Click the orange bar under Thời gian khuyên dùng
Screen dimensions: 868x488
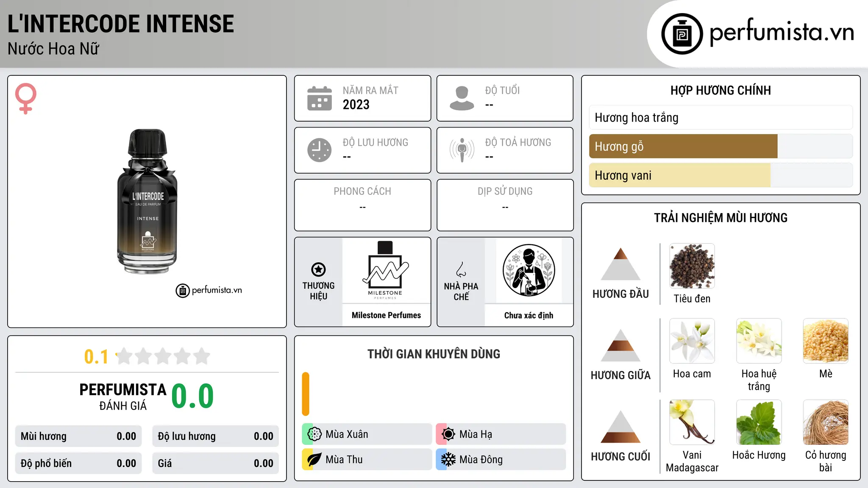pyautogui.click(x=306, y=394)
